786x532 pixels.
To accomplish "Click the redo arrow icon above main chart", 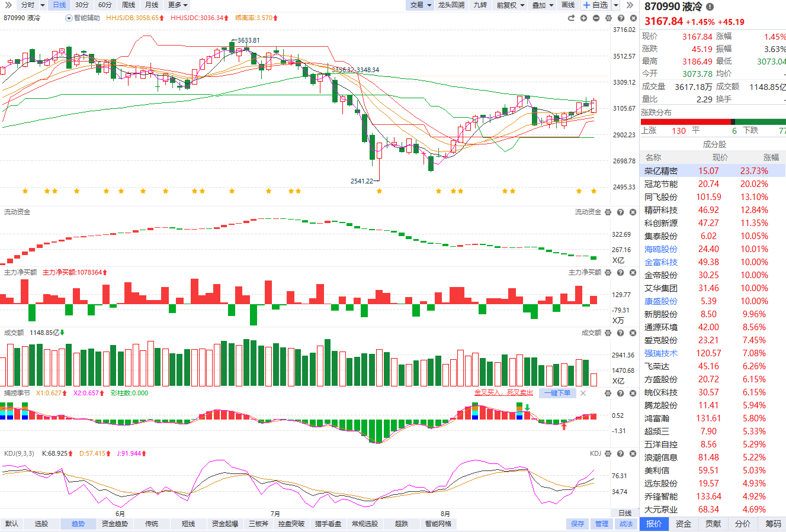I will coord(571,18).
